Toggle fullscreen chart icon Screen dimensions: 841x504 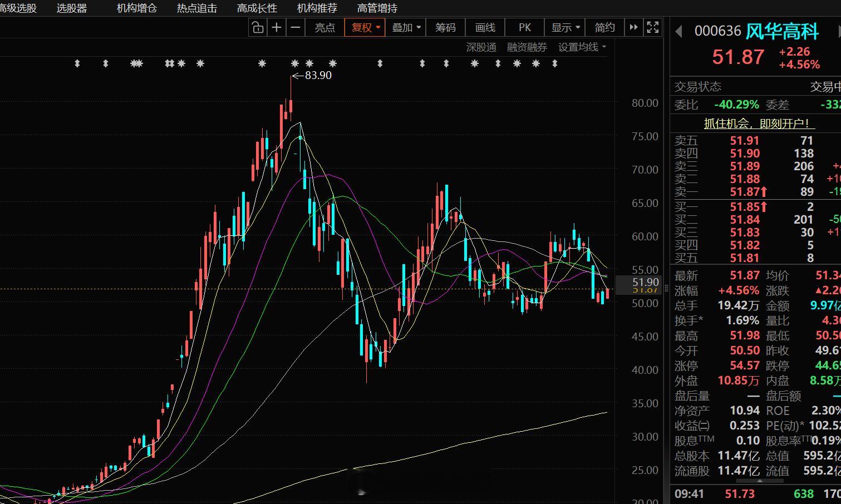[653, 27]
